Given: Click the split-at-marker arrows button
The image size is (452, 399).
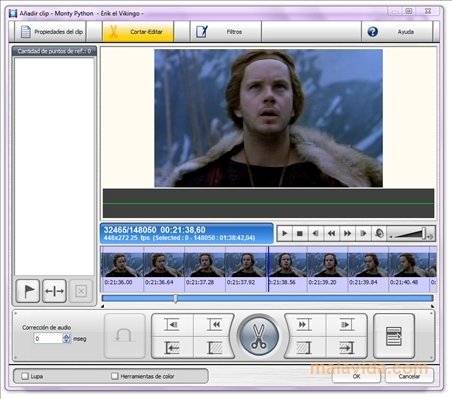Looking at the screenshot, I should coord(54,291).
